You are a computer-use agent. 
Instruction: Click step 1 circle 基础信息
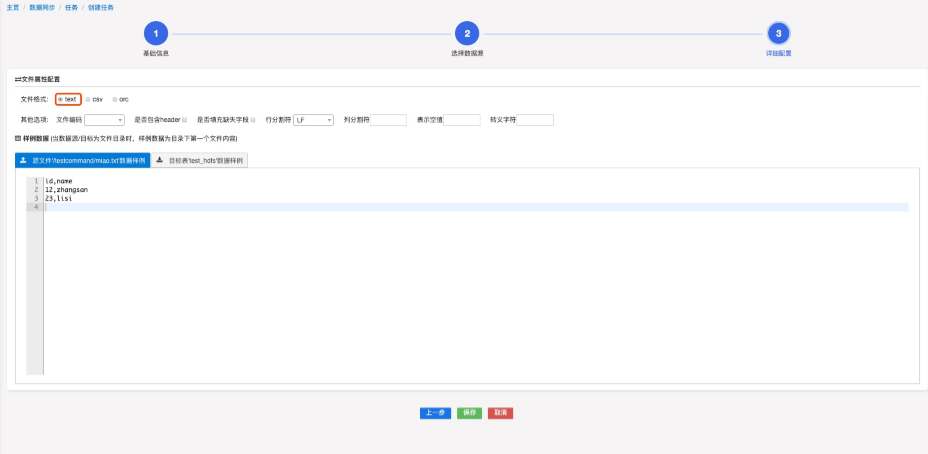point(156,34)
